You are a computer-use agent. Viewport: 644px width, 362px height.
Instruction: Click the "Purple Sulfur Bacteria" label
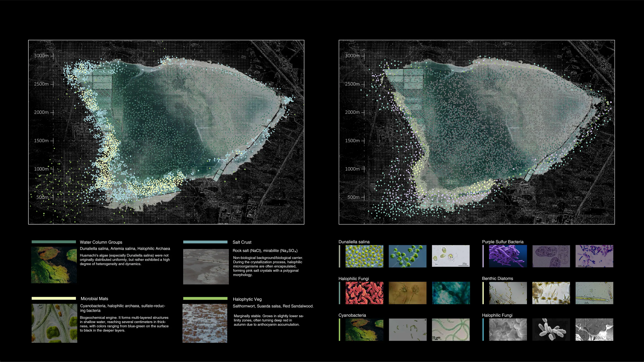(503, 242)
